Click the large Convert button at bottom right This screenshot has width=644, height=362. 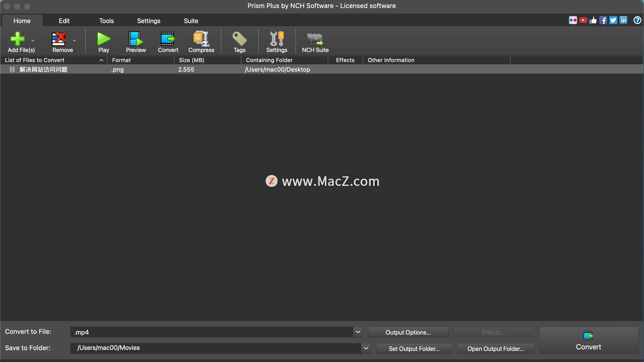pyautogui.click(x=588, y=340)
